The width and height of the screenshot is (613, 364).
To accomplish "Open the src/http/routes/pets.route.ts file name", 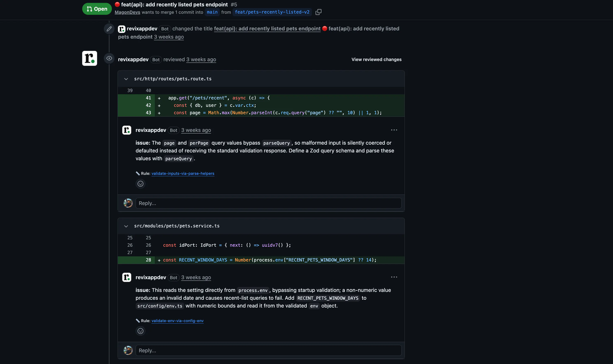I will 173,79.
